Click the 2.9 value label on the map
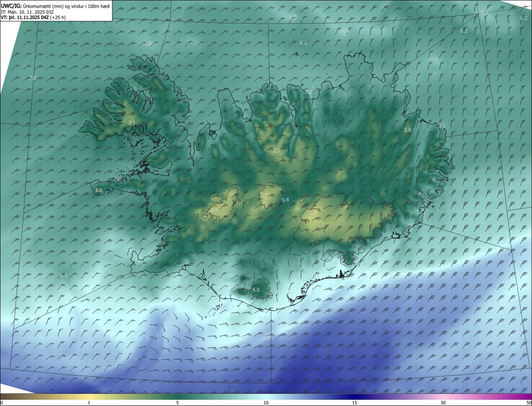The image size is (532, 406). 276,150
